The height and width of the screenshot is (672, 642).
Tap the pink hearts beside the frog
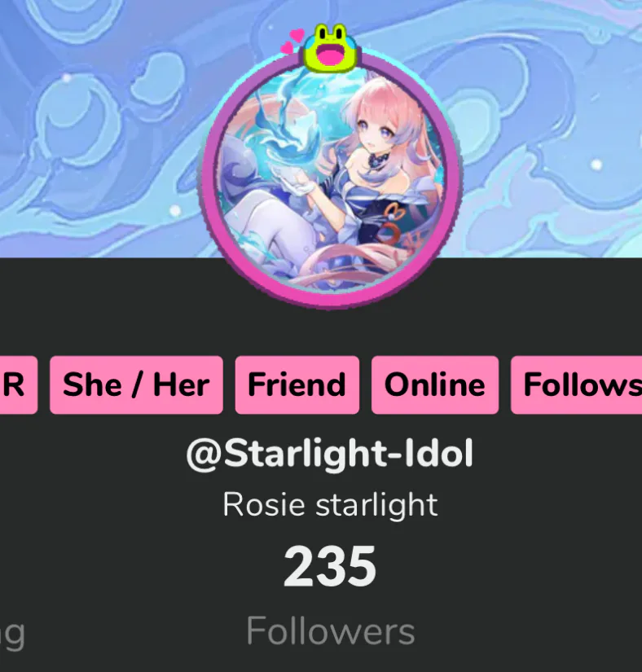[292, 42]
